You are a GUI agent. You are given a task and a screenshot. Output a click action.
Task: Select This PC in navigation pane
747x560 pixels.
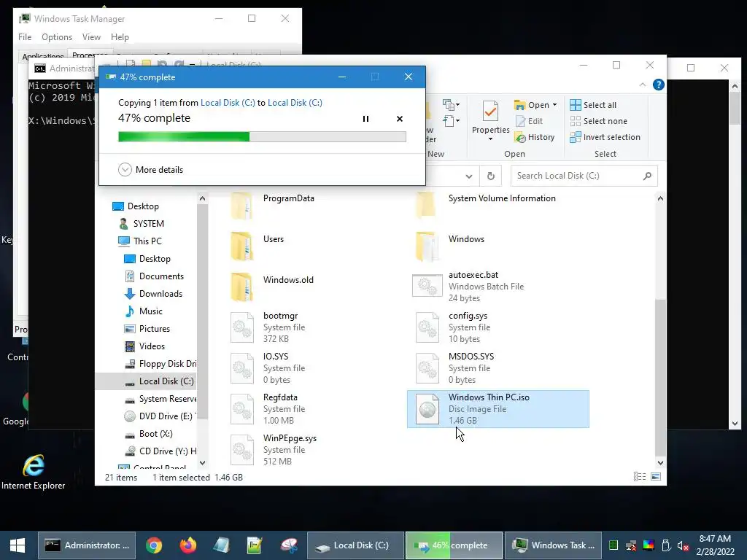[x=140, y=241]
